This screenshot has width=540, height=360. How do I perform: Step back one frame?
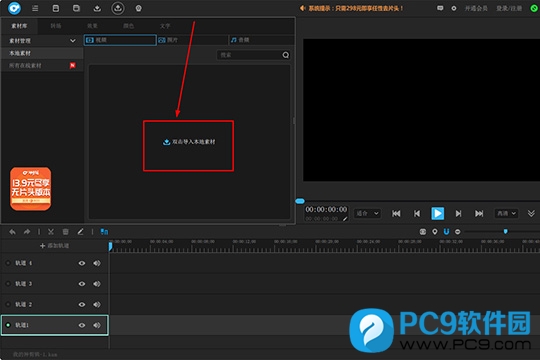pos(417,214)
